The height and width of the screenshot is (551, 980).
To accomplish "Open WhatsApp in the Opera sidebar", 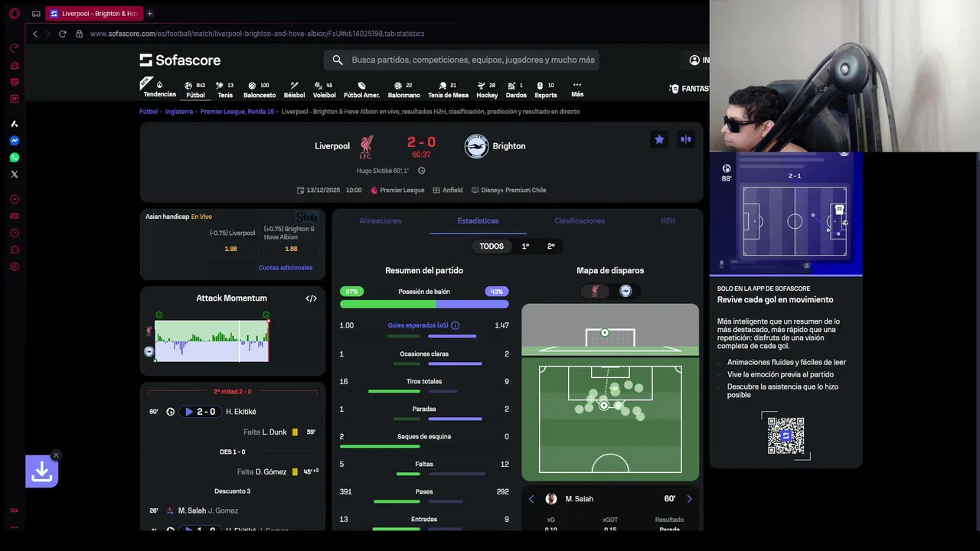I will point(15,158).
